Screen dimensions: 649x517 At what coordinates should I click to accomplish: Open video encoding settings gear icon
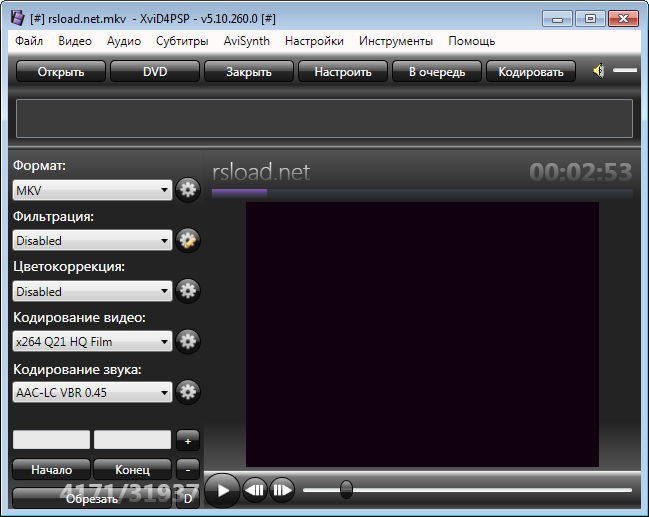pyautogui.click(x=188, y=341)
